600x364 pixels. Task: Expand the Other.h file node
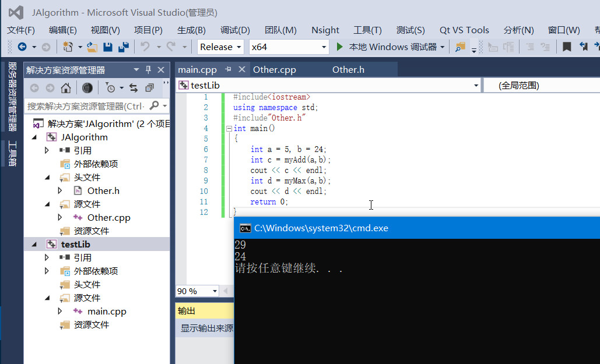click(60, 190)
